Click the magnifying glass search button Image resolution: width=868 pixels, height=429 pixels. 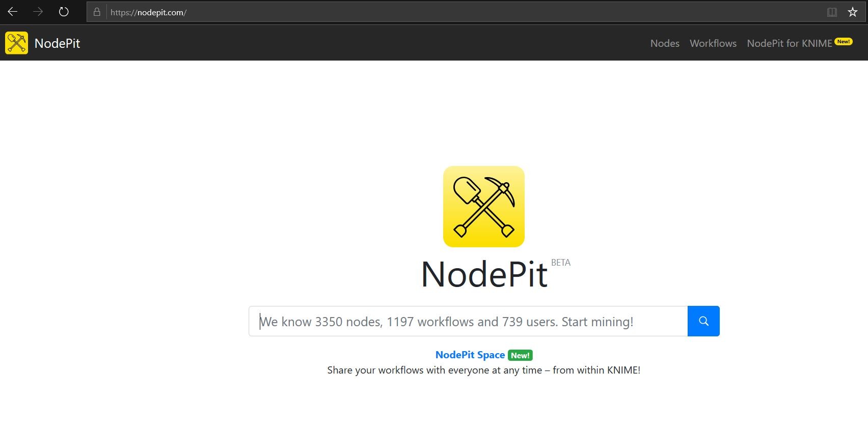703,321
